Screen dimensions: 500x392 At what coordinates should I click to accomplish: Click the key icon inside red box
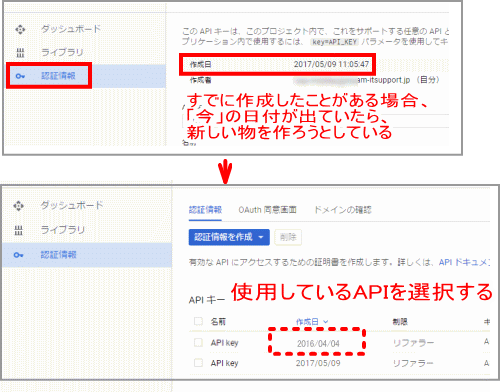[20, 76]
